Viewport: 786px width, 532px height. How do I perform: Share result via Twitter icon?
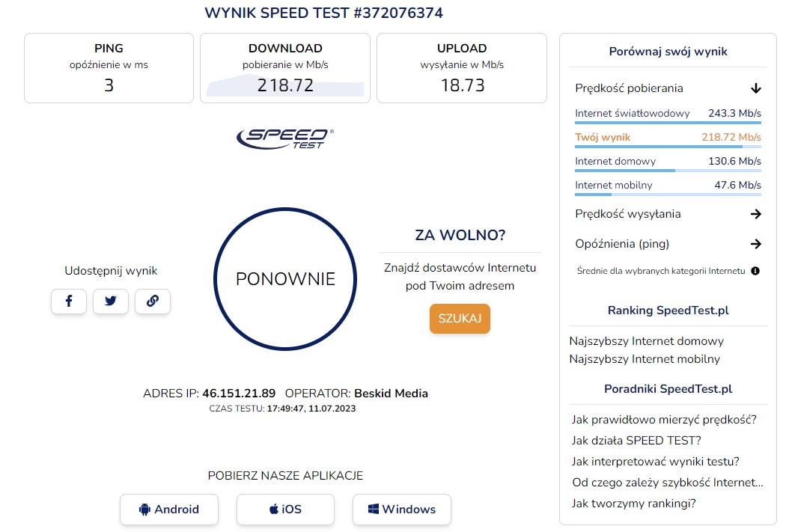(111, 301)
